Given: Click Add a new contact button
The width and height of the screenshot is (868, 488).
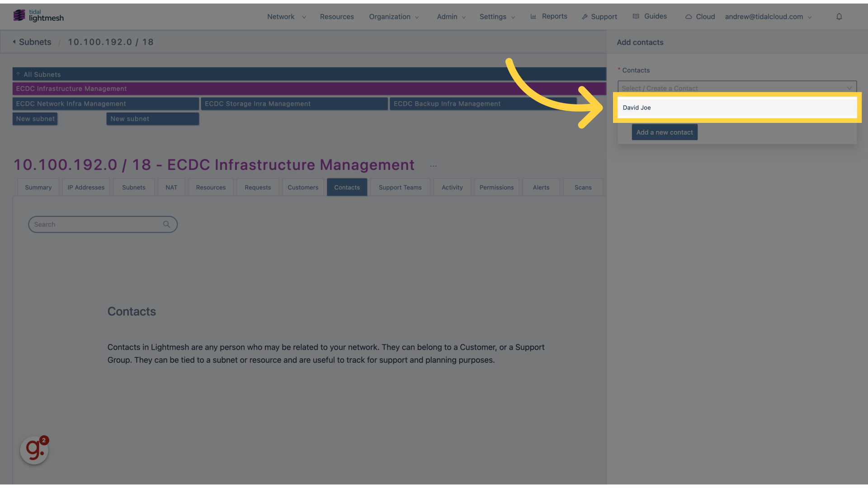Looking at the screenshot, I should (x=665, y=132).
